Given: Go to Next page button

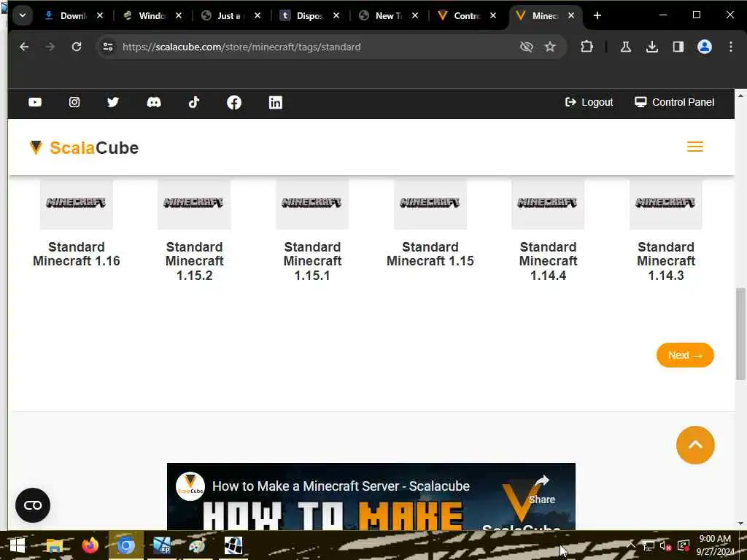Looking at the screenshot, I should (685, 355).
